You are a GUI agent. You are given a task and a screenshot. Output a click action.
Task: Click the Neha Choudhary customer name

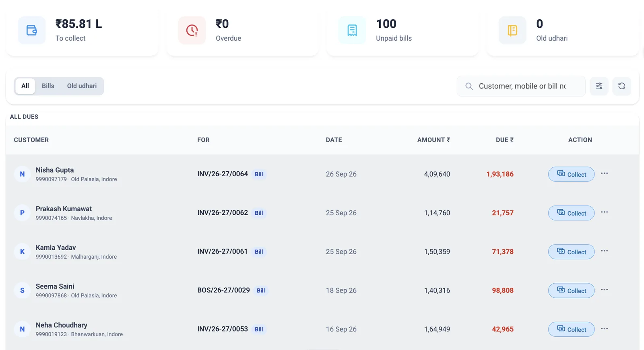(x=62, y=325)
